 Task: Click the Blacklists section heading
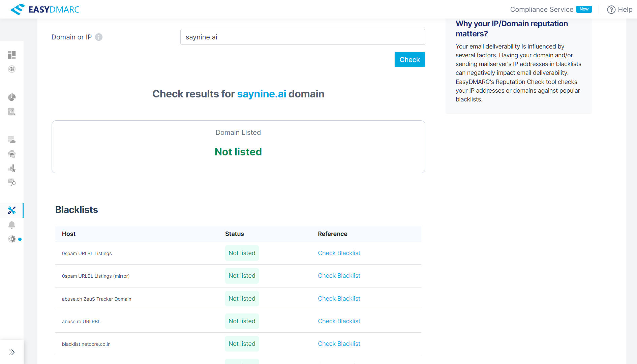point(77,210)
